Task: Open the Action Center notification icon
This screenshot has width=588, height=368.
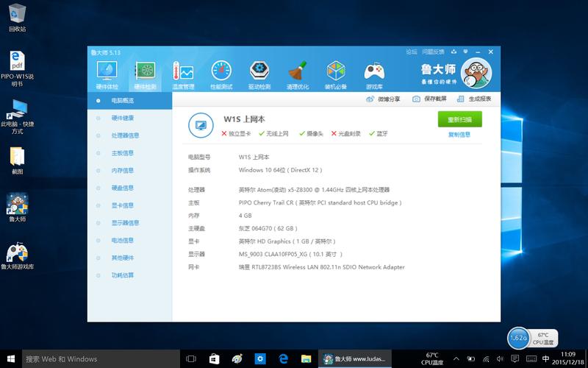Action: click(x=515, y=359)
